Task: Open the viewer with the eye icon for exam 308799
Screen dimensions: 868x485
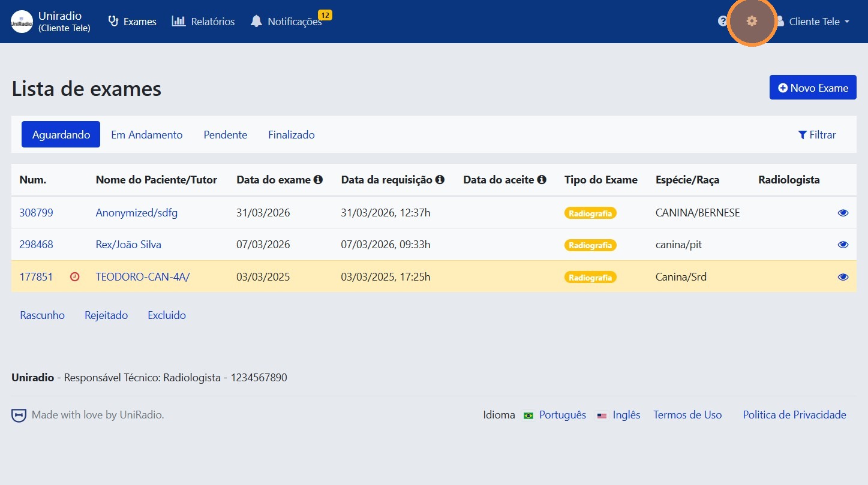Action: click(x=843, y=212)
